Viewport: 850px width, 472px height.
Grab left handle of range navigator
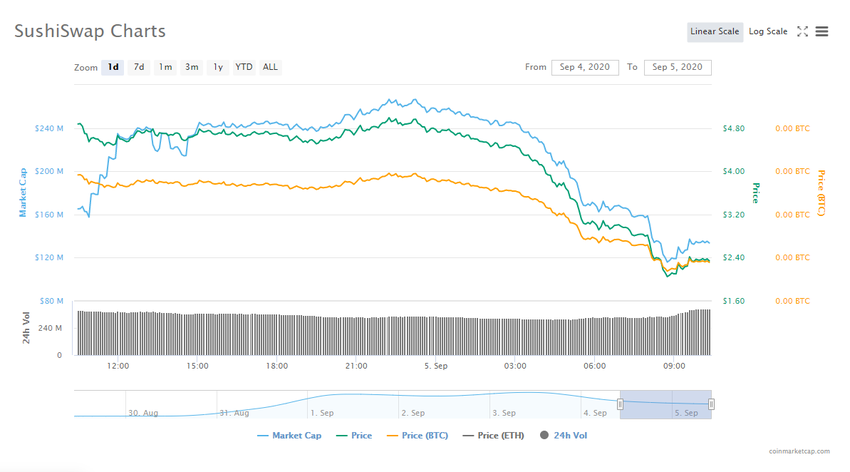pyautogui.click(x=620, y=404)
